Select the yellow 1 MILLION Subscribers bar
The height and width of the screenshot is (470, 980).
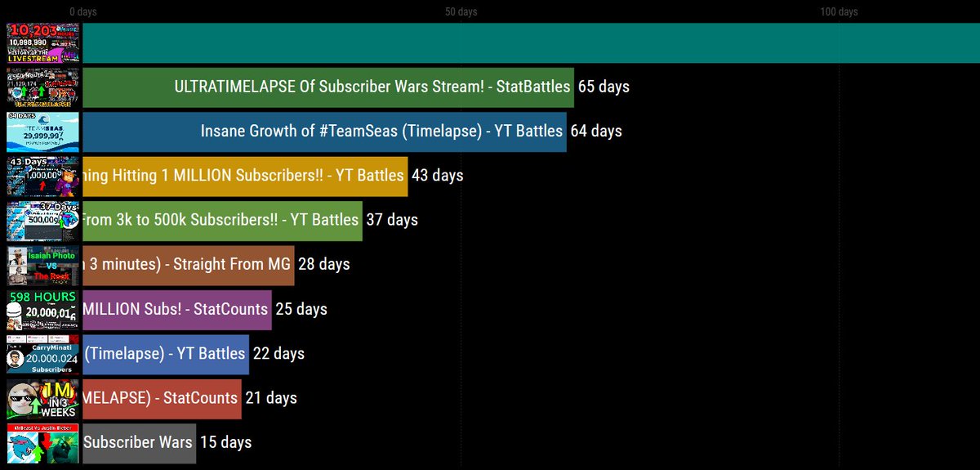pos(245,177)
